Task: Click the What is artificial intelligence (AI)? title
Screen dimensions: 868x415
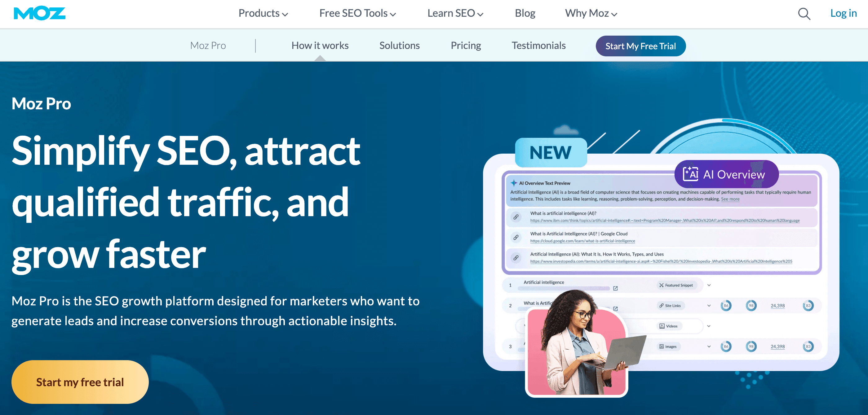Action: coord(563,213)
